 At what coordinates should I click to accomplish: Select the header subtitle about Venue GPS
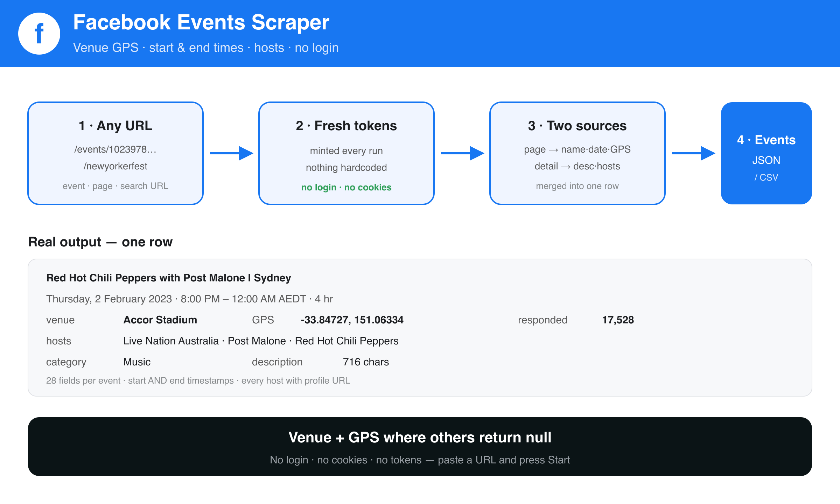click(x=206, y=48)
